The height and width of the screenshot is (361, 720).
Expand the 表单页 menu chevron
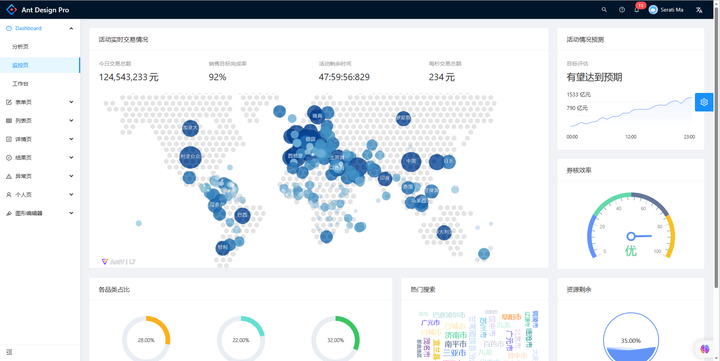point(71,102)
